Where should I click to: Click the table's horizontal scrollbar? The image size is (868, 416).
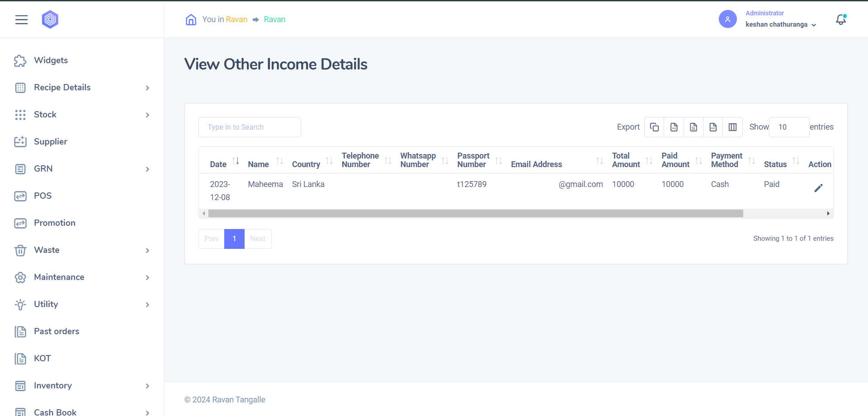[x=475, y=214]
